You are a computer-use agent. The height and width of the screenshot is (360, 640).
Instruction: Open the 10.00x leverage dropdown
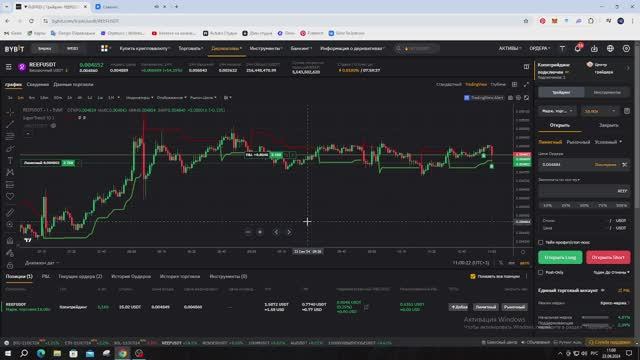coord(600,111)
